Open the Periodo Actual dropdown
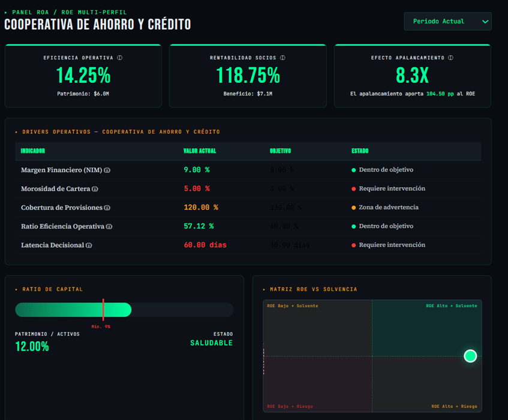 [448, 22]
